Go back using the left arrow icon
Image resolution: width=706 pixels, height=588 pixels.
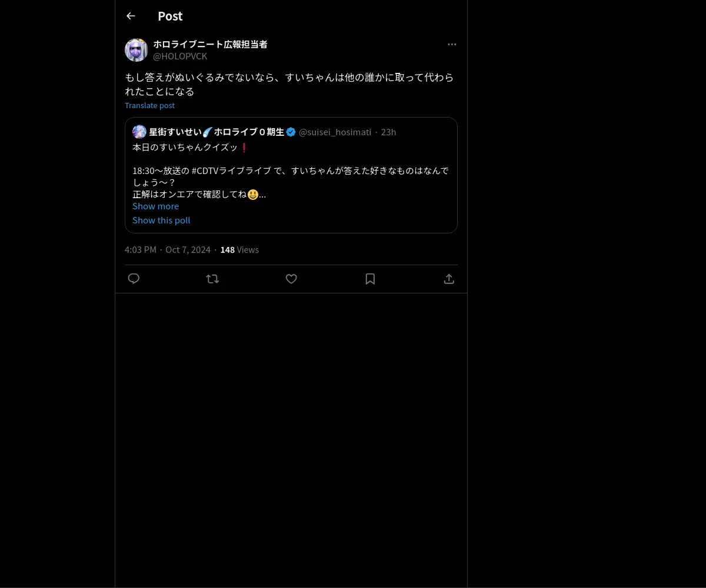(x=131, y=16)
